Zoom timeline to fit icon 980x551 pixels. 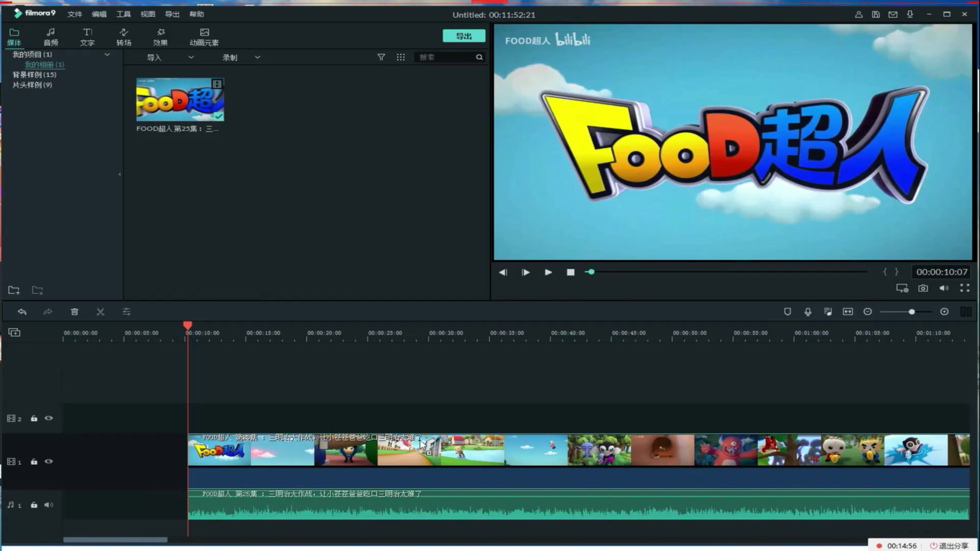[x=848, y=312]
